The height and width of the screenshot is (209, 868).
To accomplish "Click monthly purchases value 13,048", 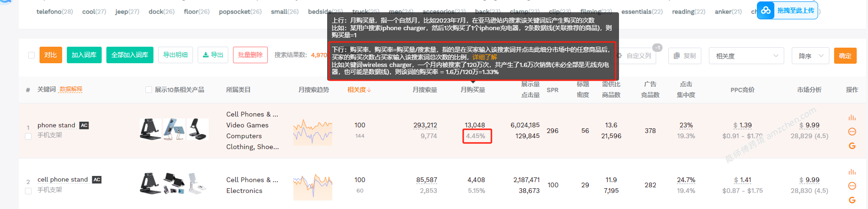I will coord(474,125).
